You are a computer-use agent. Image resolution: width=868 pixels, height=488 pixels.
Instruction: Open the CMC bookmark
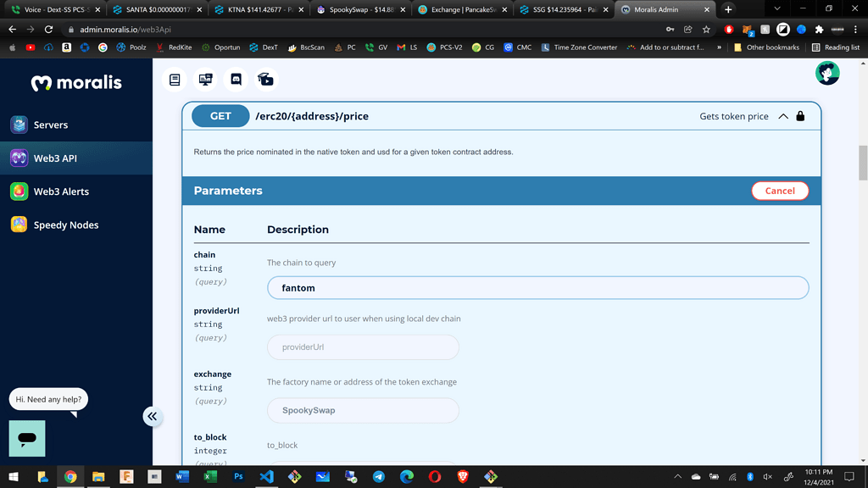tap(518, 47)
